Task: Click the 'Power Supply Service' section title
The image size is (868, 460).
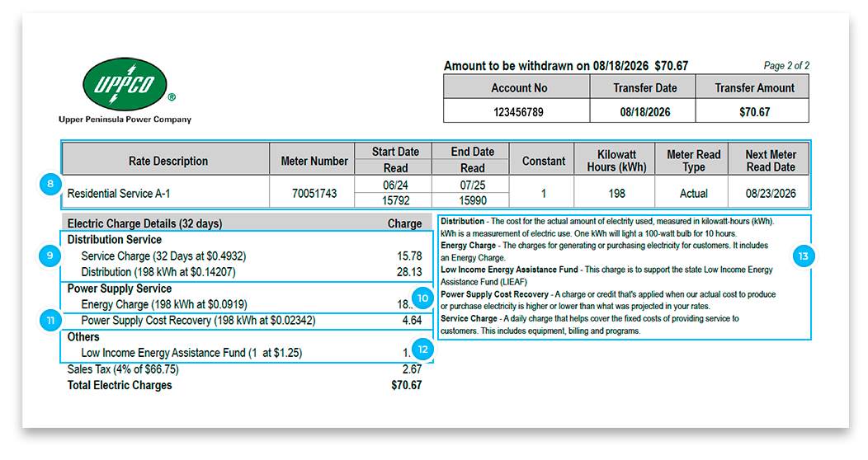Action: (x=120, y=289)
